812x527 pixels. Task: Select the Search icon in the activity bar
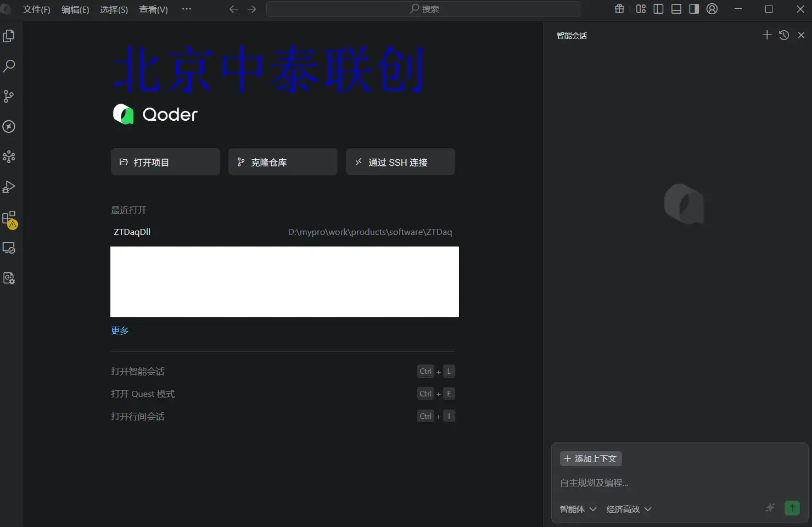tap(9, 66)
